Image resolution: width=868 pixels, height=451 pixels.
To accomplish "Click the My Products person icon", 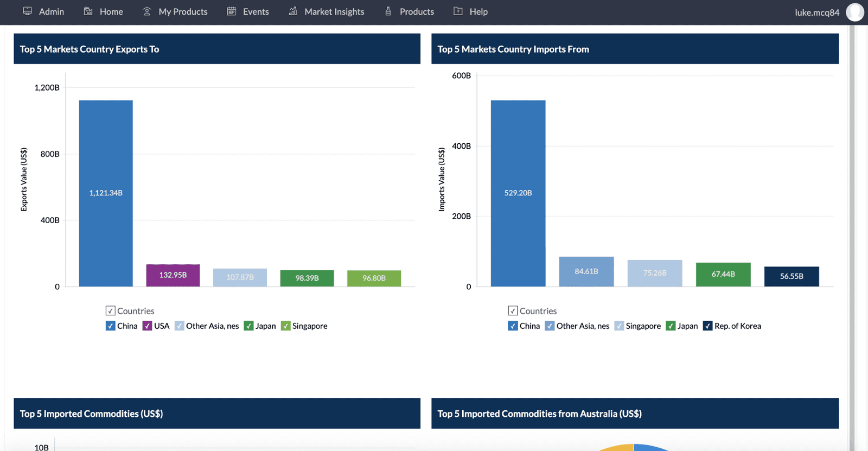I will point(146,11).
